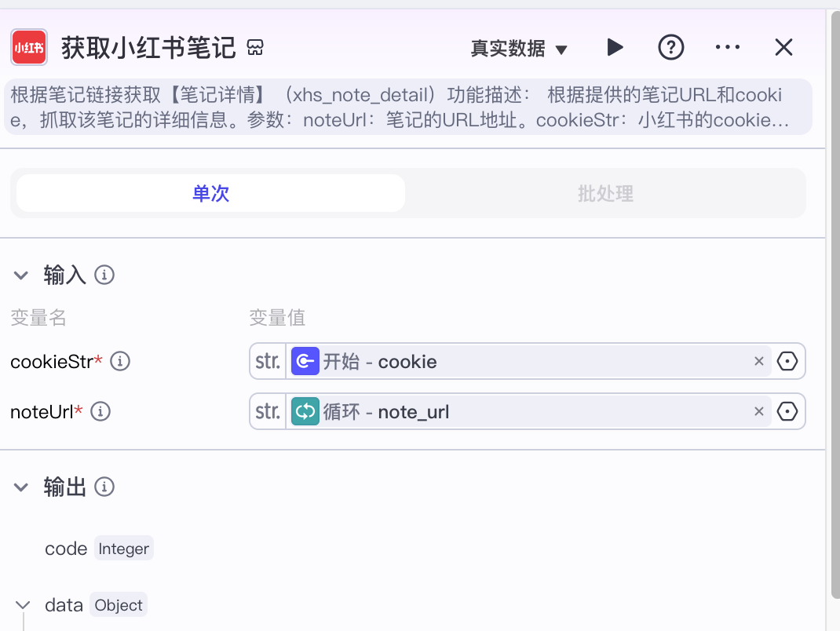Click the 获取小红书笔记 node title

[x=148, y=48]
